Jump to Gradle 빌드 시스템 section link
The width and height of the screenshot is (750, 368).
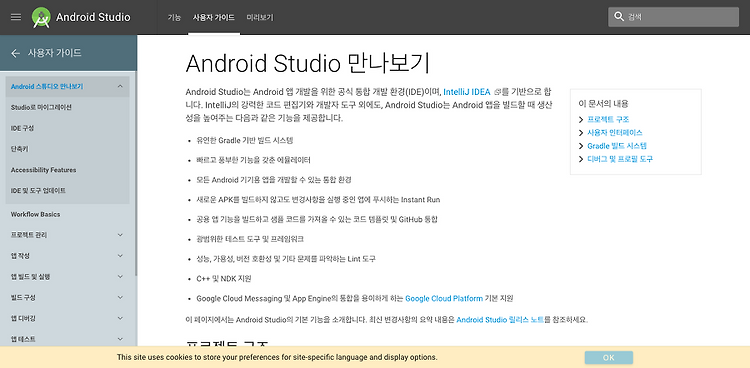coord(617,146)
